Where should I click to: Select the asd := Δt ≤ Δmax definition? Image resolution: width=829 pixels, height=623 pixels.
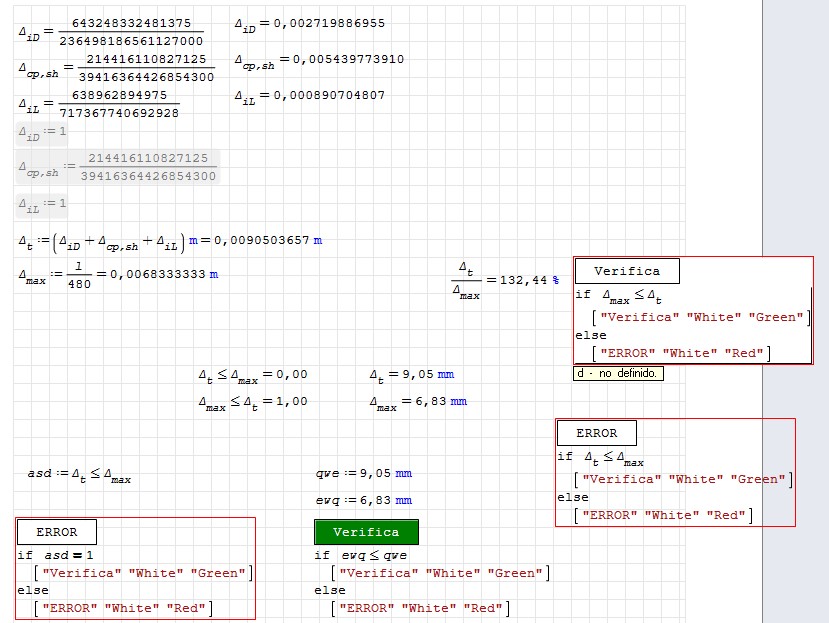pos(79,476)
